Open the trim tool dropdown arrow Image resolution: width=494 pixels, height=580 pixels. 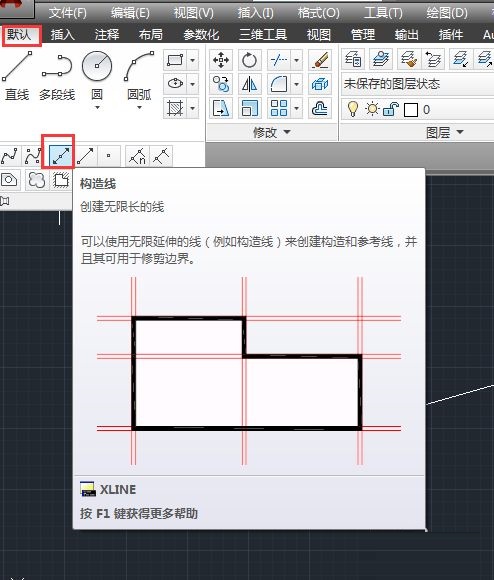click(x=297, y=60)
